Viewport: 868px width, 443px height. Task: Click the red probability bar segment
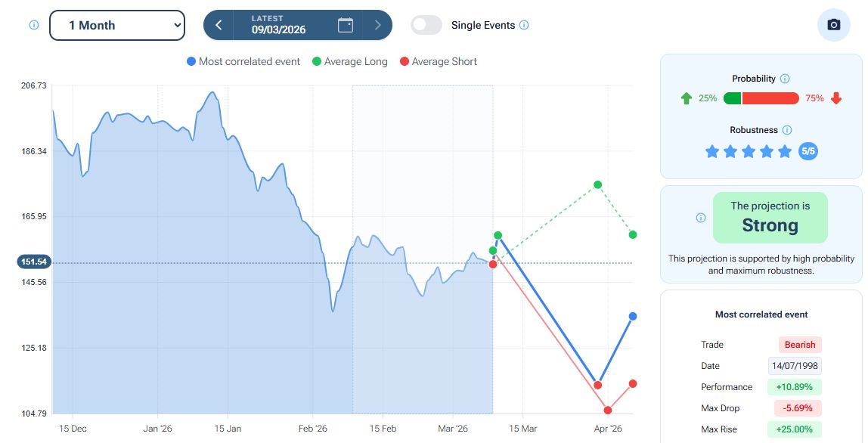(770, 98)
